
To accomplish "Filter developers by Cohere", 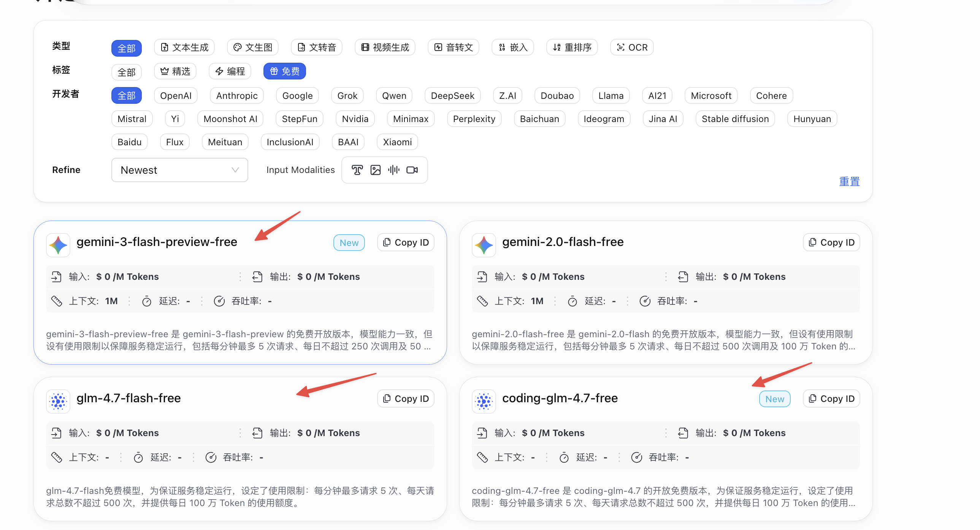I will click(771, 95).
